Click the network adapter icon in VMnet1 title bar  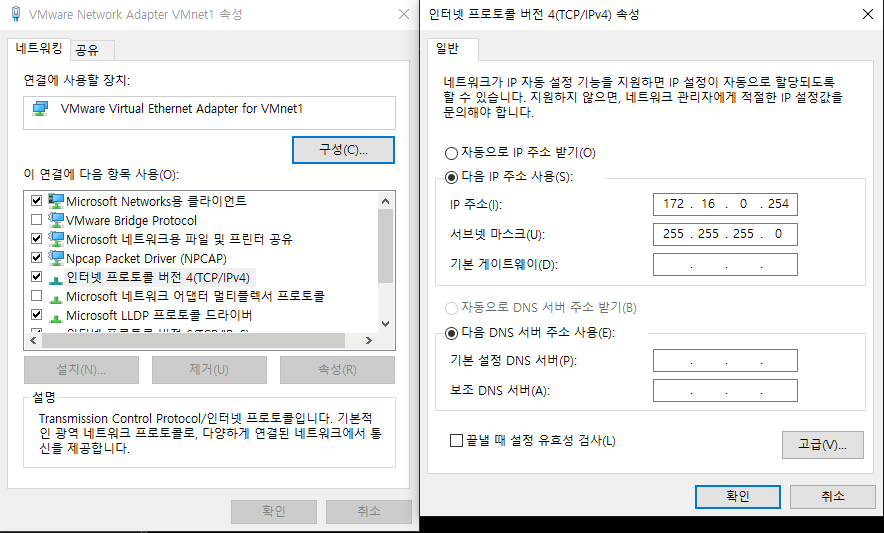click(16, 14)
